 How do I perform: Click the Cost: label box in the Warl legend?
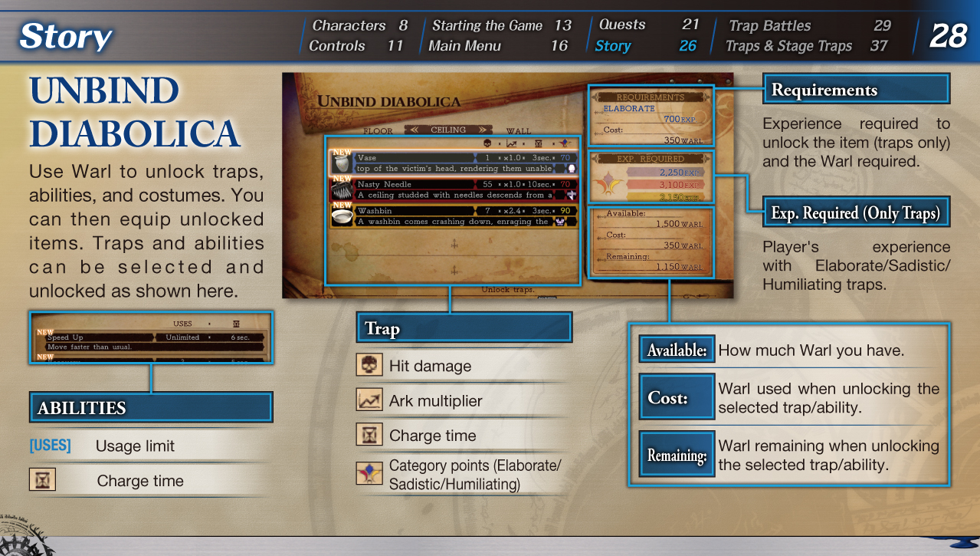(x=677, y=398)
